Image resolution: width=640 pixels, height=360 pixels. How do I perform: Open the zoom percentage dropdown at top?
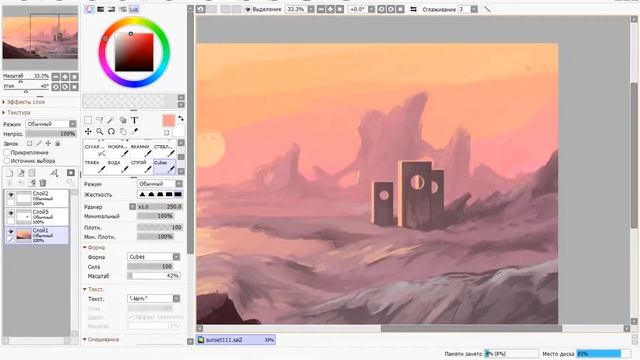point(311,9)
